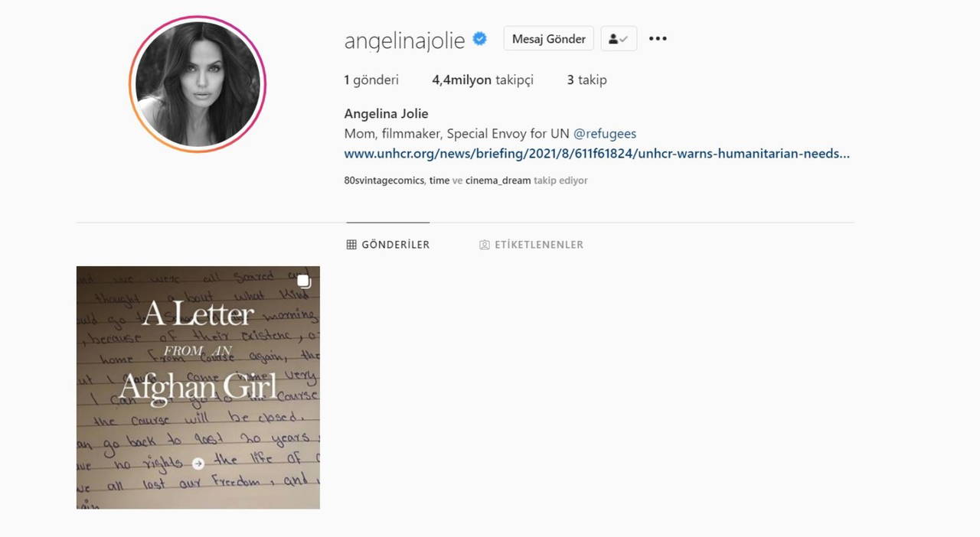The image size is (980, 537).
Task: Click the blue verified badge icon
Action: [479, 38]
